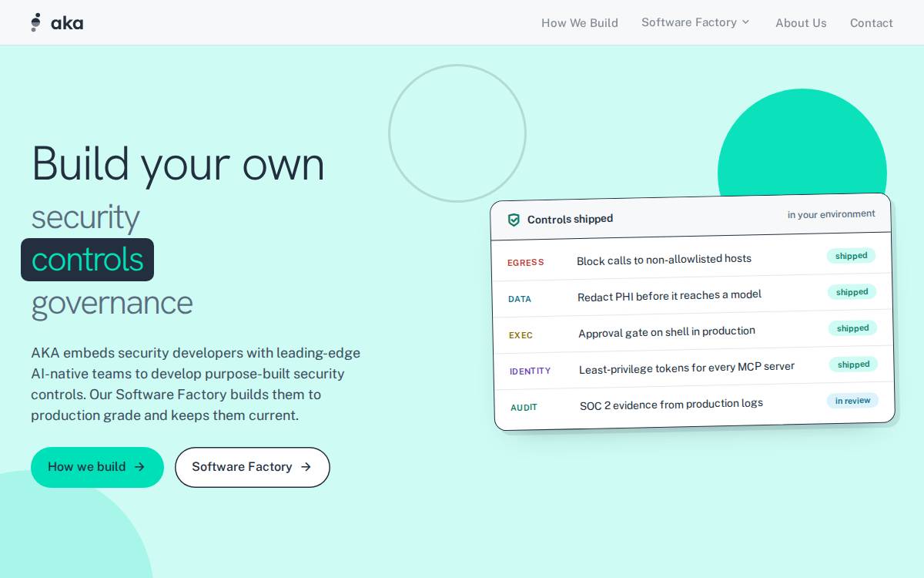Click the word 'security' in the rotating list
The image size is (924, 578).
(x=85, y=217)
